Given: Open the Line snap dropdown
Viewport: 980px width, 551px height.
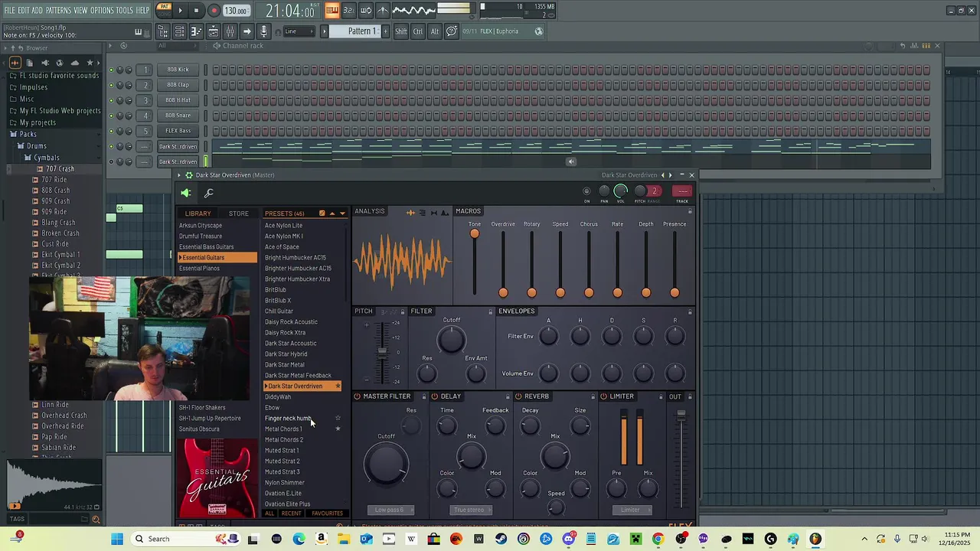Looking at the screenshot, I should coord(299,31).
